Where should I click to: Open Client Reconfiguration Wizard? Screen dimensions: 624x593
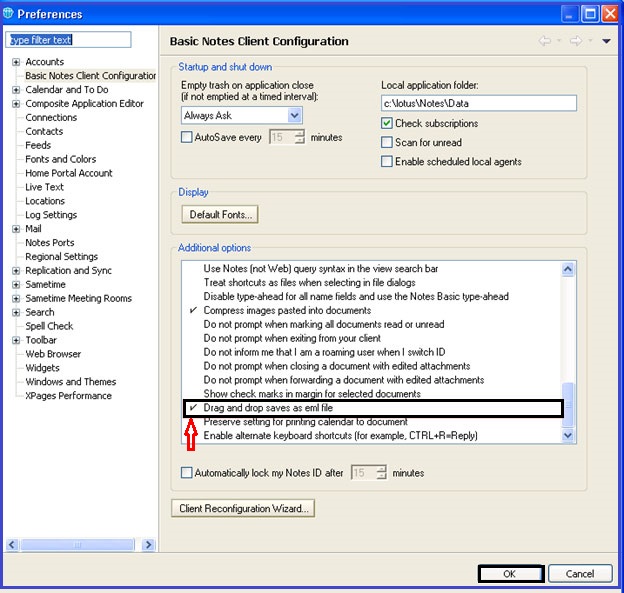pos(243,508)
